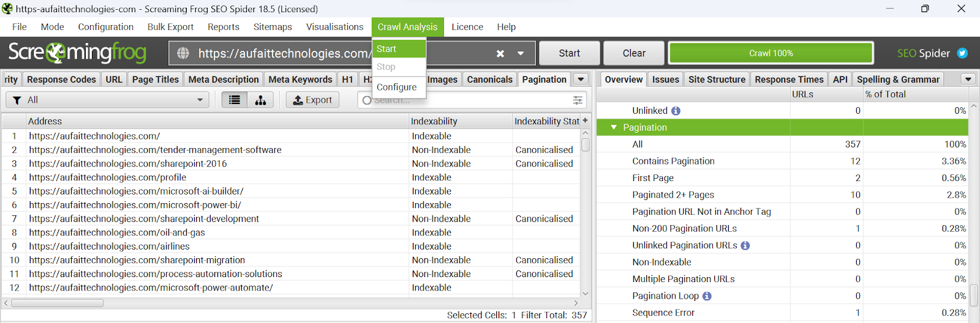Image resolution: width=980 pixels, height=323 pixels.
Task: Open the Reports menu
Action: [224, 27]
